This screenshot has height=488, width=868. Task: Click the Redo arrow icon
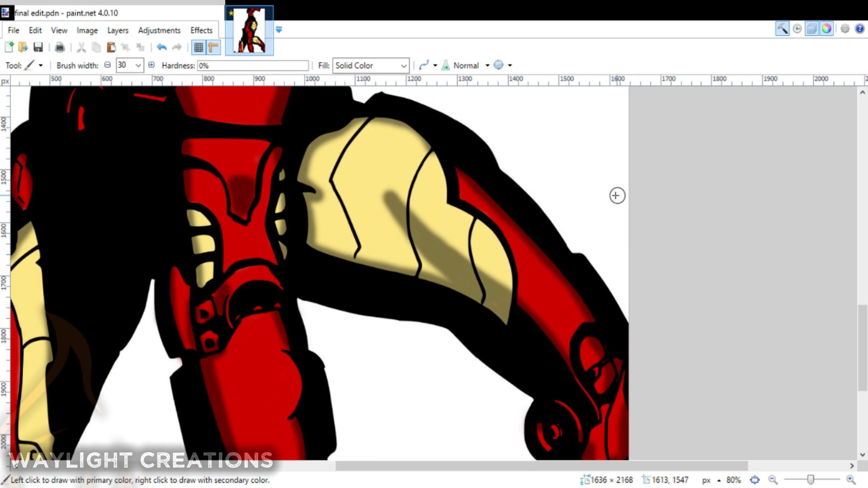[177, 47]
